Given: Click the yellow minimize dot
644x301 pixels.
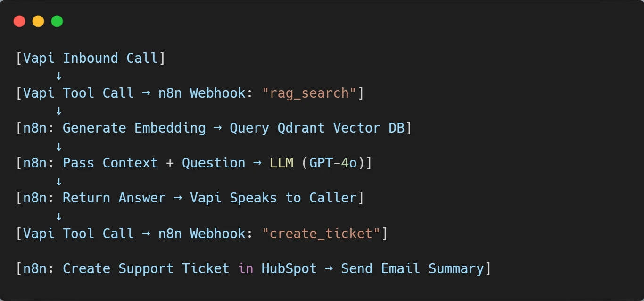Looking at the screenshot, I should (x=38, y=21).
